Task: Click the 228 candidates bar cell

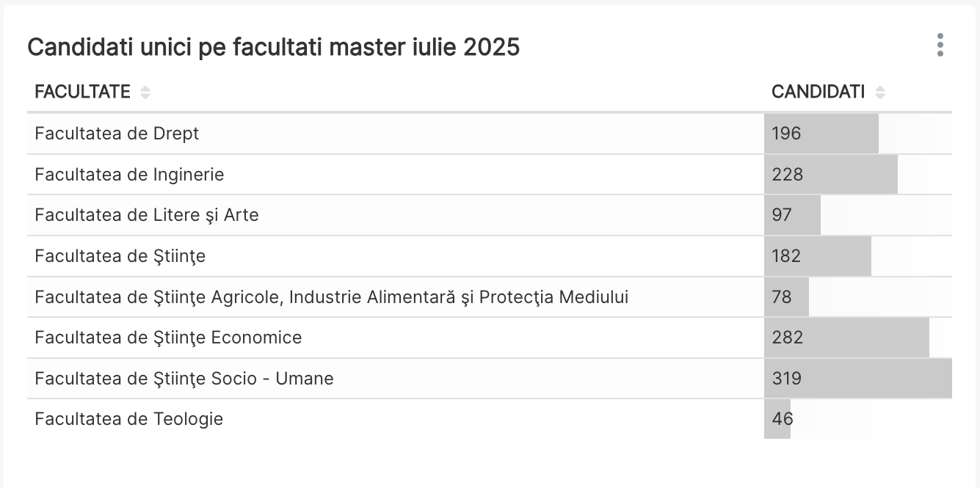Action: coord(858,175)
